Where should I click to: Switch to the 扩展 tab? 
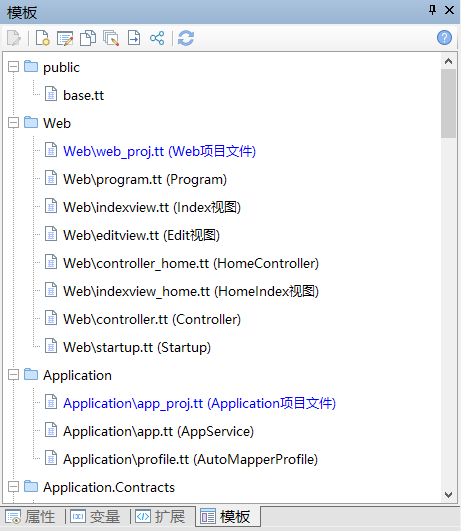point(161,517)
